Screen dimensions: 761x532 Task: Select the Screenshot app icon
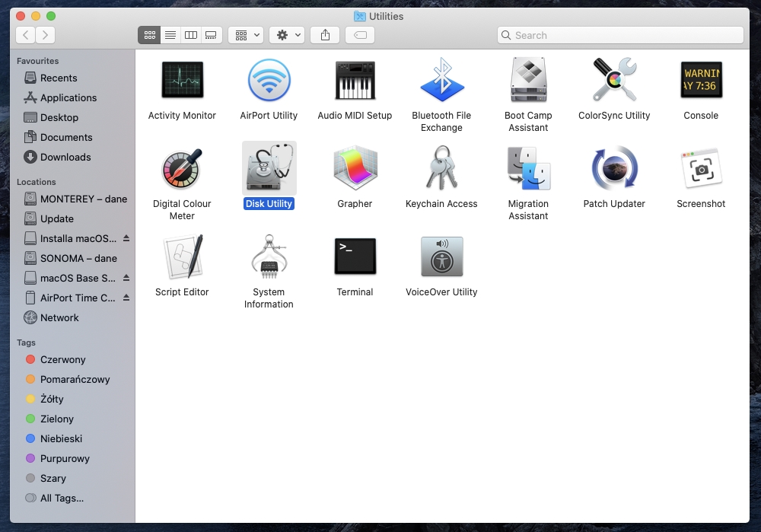[701, 168]
